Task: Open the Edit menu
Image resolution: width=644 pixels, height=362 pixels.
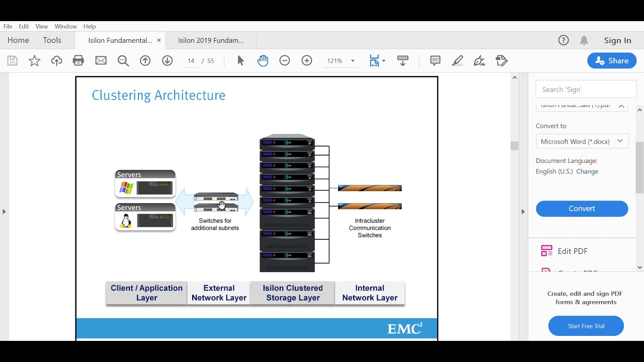Action: point(24,26)
